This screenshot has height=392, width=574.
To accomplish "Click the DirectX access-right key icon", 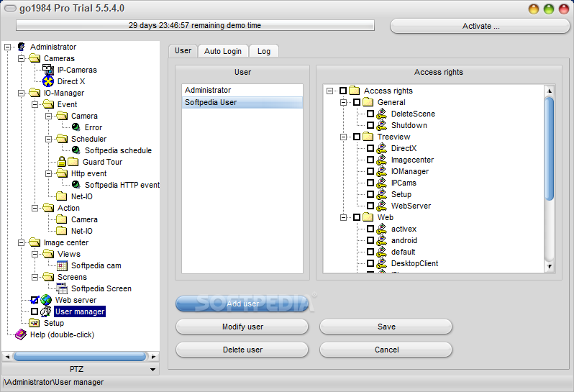I will pyautogui.click(x=382, y=148).
